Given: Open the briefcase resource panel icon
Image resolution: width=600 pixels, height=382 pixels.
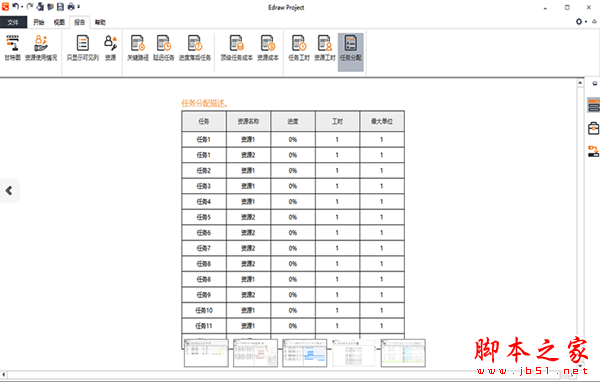Looking at the screenshot, I should click(x=593, y=128).
